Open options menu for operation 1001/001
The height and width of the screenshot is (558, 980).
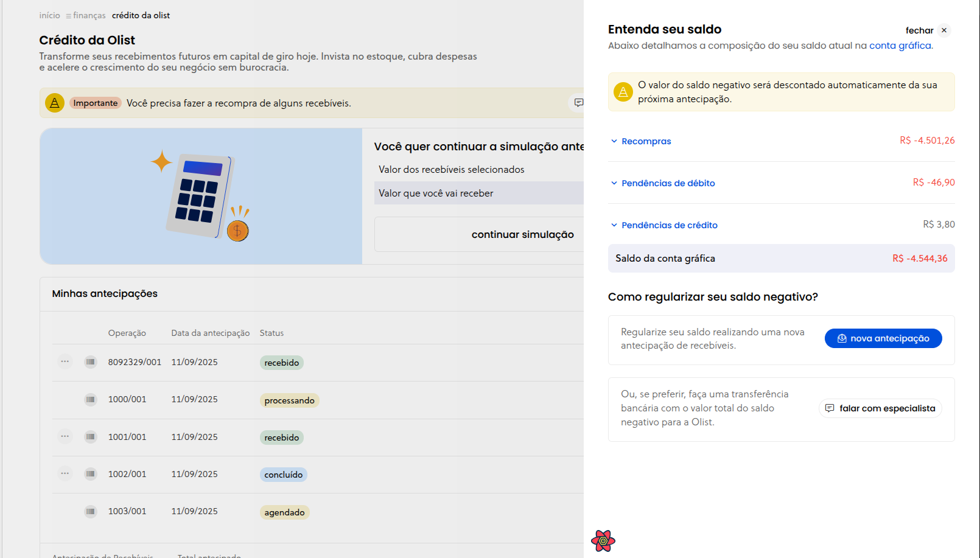point(65,436)
